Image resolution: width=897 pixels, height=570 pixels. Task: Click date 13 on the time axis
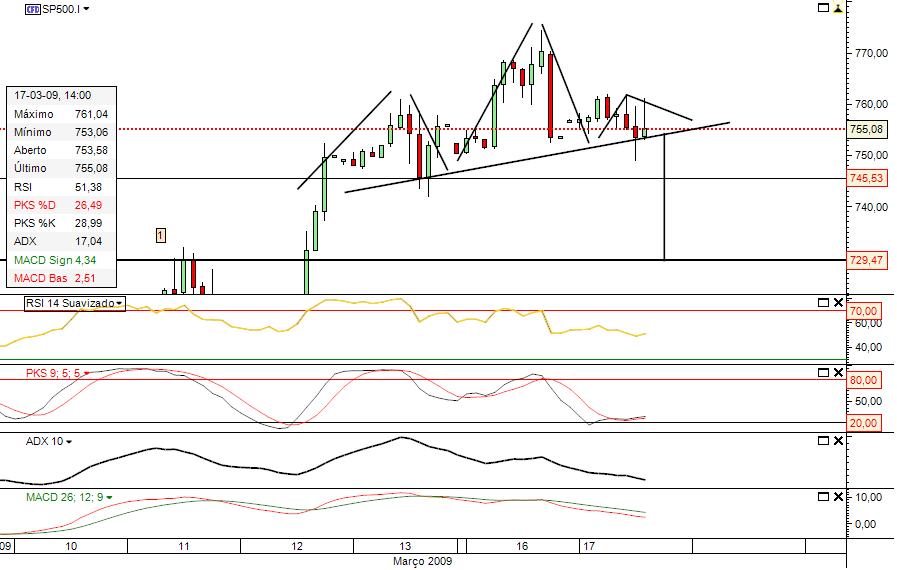[x=405, y=547]
